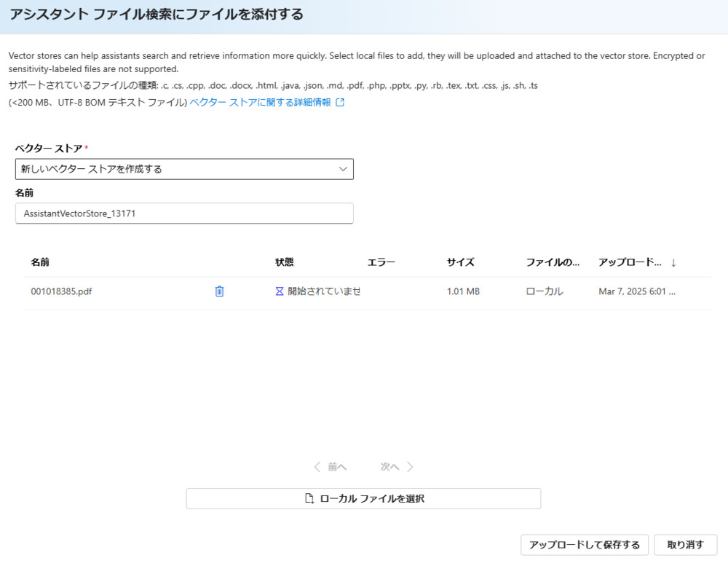The height and width of the screenshot is (566, 728).
Task: Click the 状態 column header
Action: click(x=284, y=262)
